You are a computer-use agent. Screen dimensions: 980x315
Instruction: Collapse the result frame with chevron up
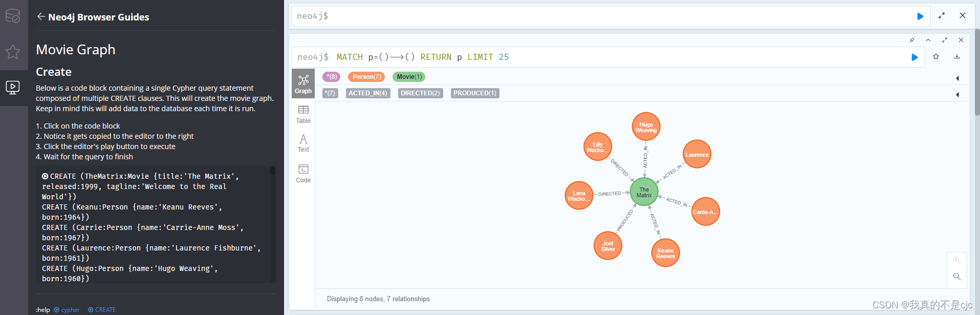click(928, 40)
